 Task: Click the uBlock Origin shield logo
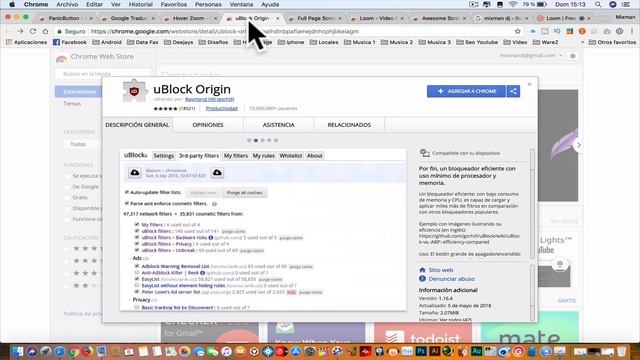tap(134, 91)
